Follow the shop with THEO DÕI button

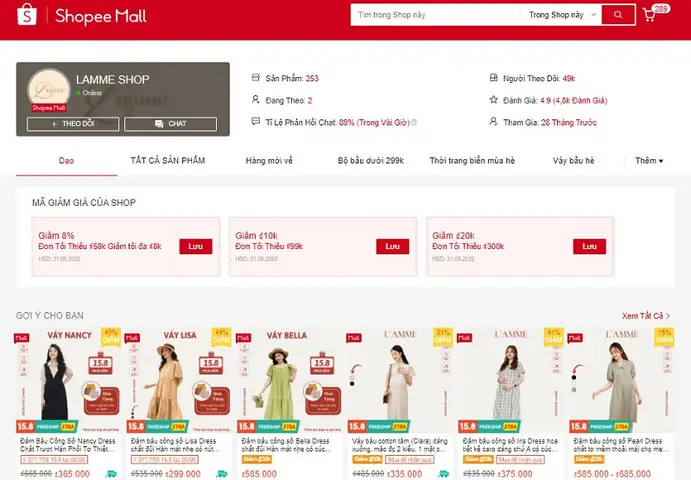coord(73,124)
